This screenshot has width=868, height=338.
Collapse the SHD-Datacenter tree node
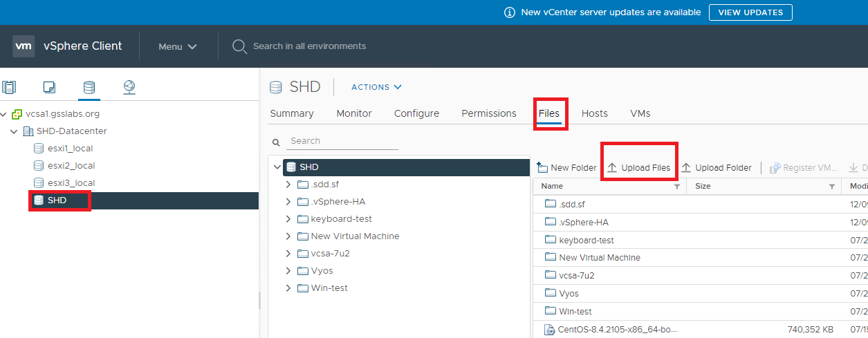tap(14, 131)
